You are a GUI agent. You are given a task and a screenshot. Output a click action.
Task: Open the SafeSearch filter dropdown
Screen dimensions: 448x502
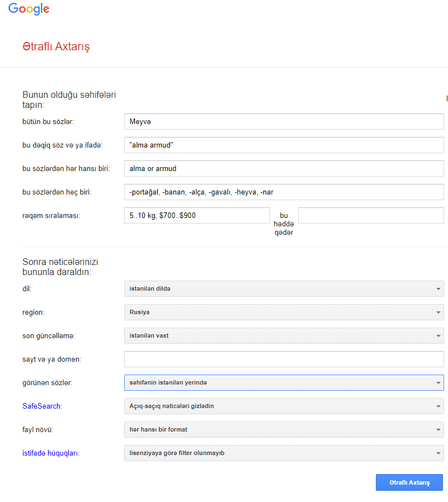pos(284,406)
